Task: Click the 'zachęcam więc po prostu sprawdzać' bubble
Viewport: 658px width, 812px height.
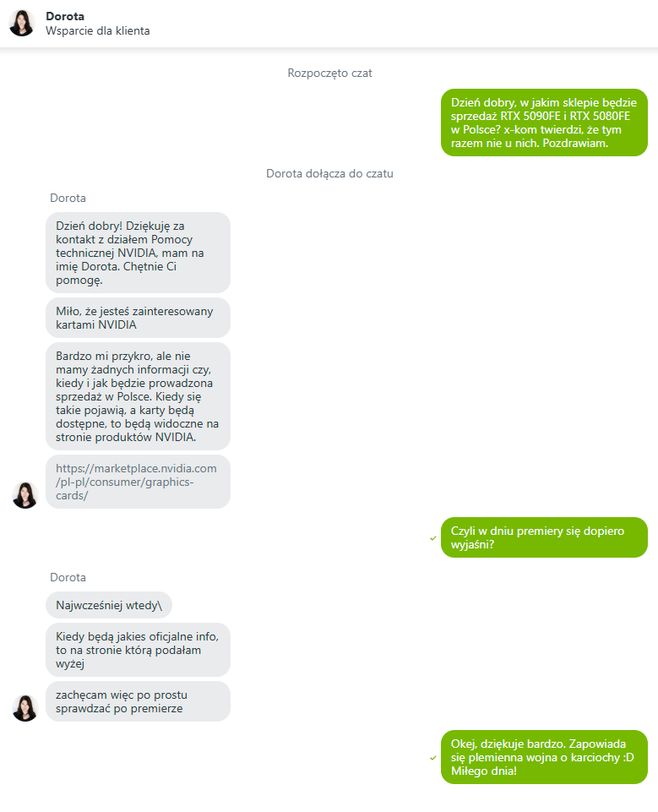Action: click(x=138, y=701)
